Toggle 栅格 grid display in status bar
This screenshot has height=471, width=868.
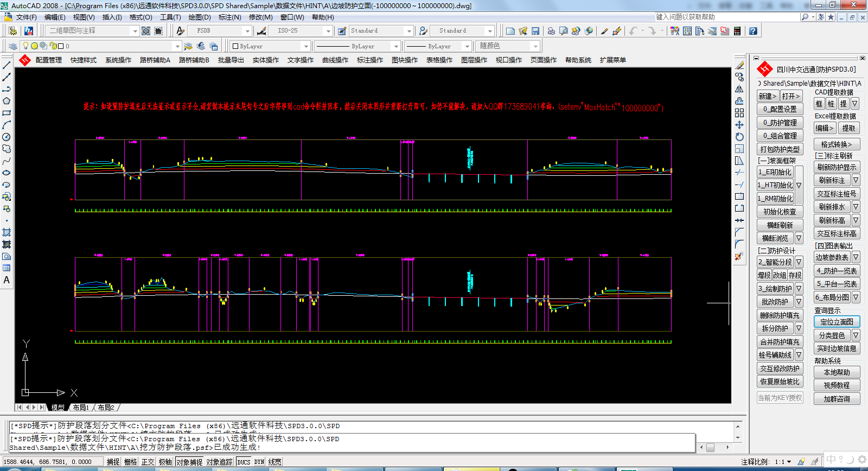pos(131,462)
